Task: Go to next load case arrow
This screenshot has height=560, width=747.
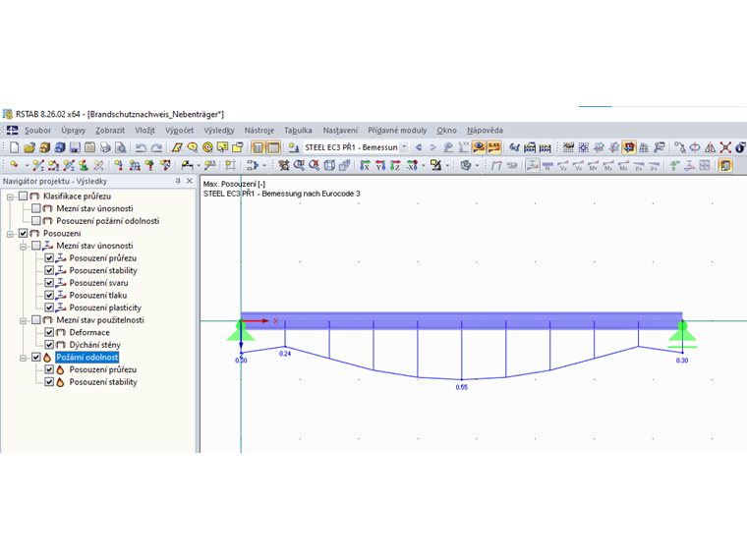Action: click(x=433, y=147)
